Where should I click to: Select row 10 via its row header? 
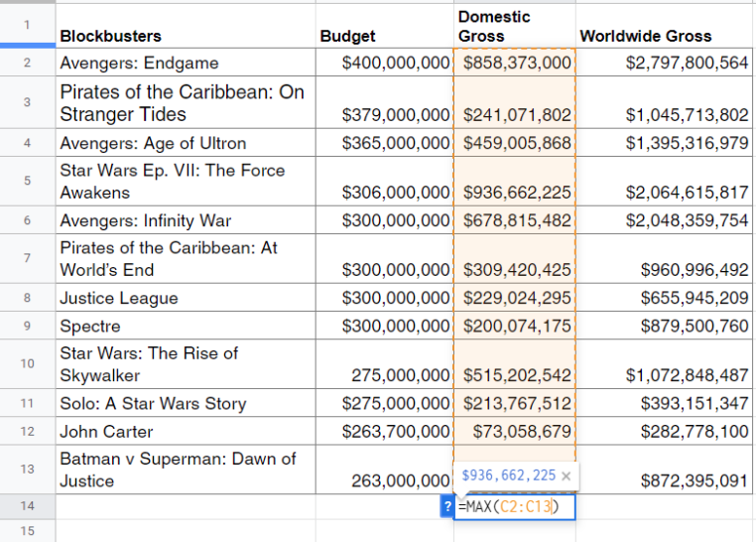tap(28, 363)
